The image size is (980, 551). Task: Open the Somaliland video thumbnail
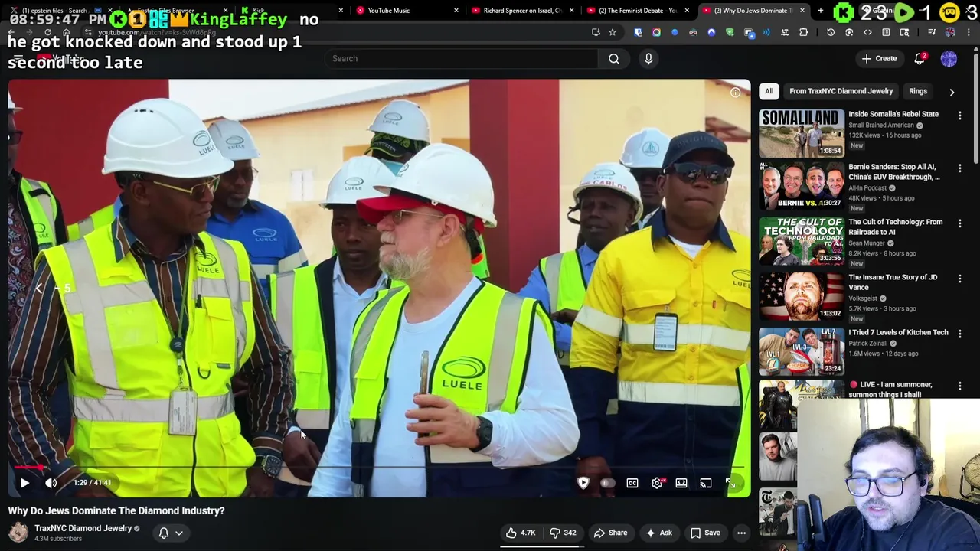pyautogui.click(x=801, y=132)
